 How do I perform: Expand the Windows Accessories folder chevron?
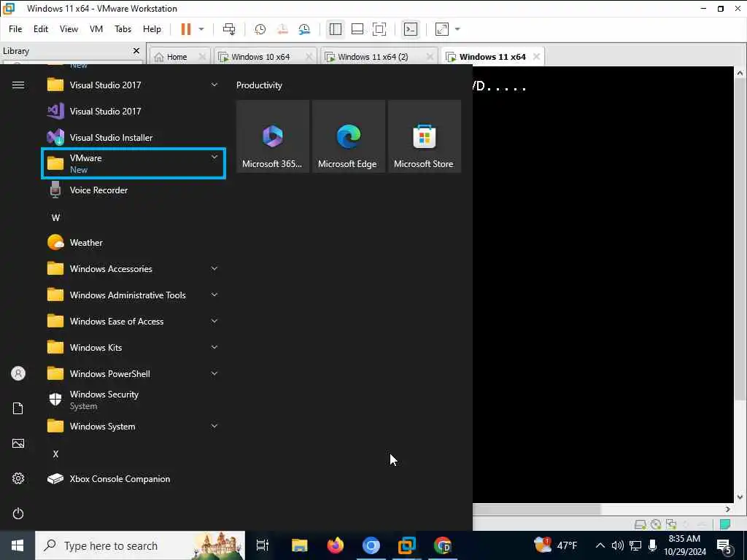(214, 268)
